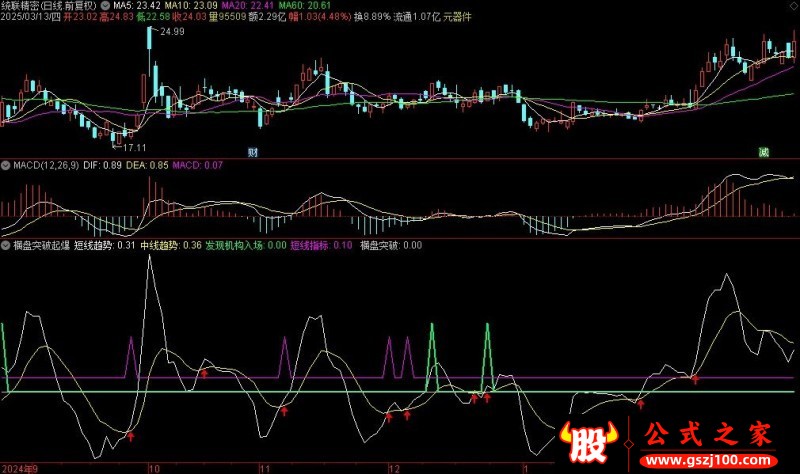Open dropdown arrow beside 统联精密 chart title
Image resolution: width=800 pixels, height=474 pixels.
105,6
